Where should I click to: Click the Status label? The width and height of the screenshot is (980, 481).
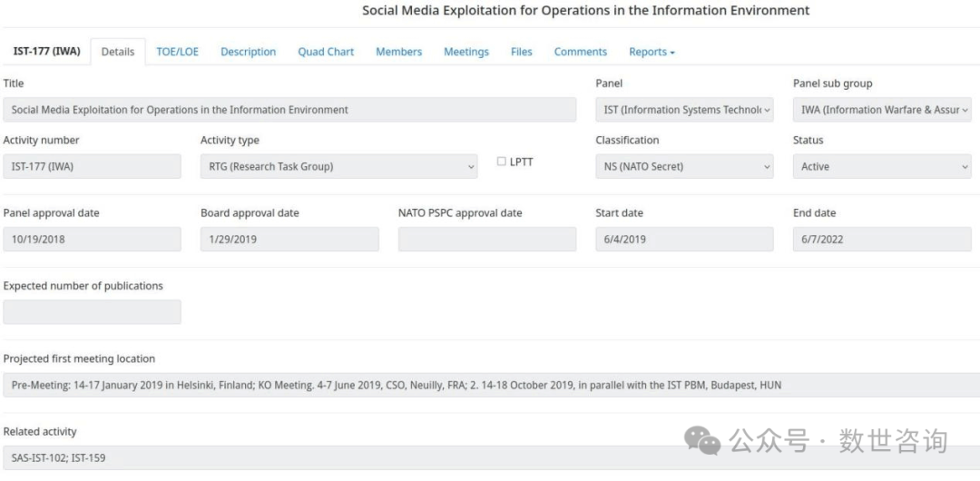click(808, 140)
